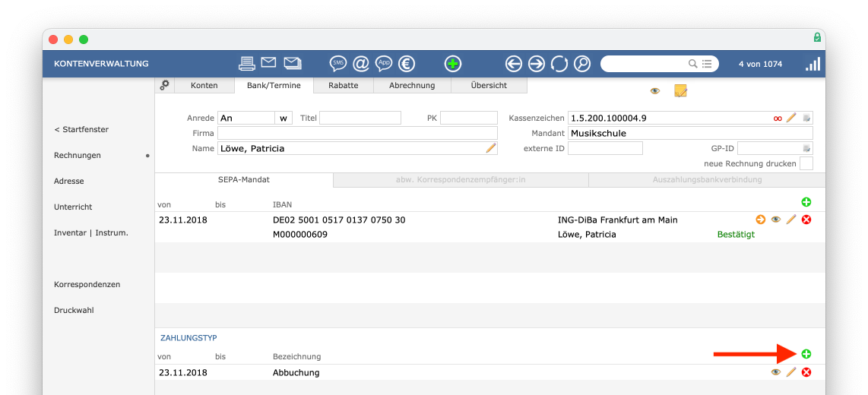Click mandate reference M000000609

(300, 235)
